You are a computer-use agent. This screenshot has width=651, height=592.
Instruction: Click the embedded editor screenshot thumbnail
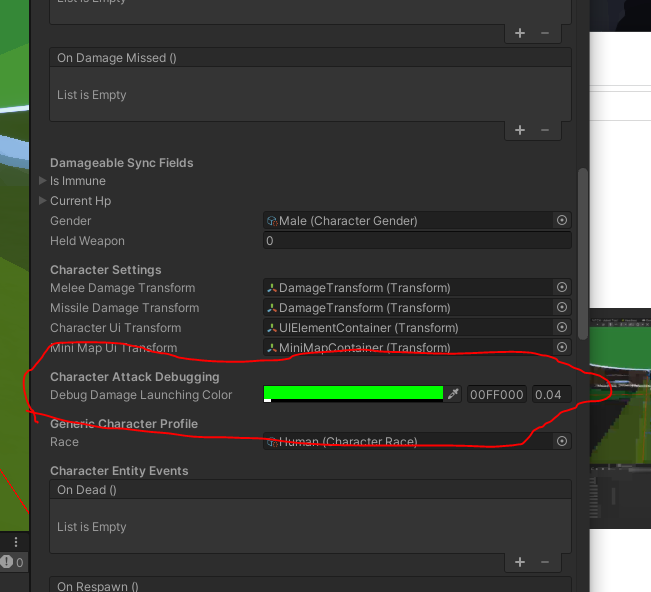[620, 418]
